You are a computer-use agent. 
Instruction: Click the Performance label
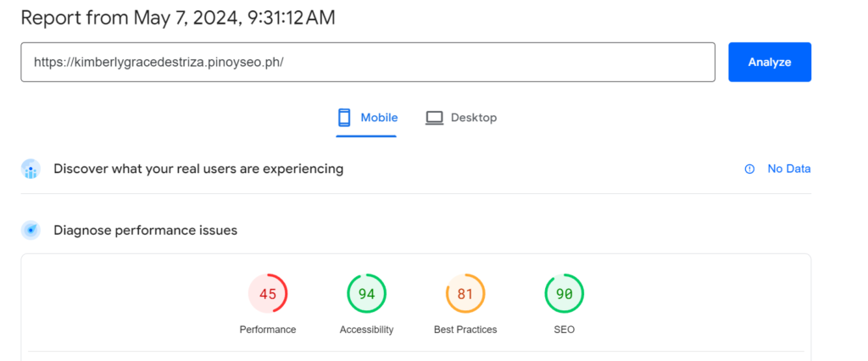coord(268,330)
